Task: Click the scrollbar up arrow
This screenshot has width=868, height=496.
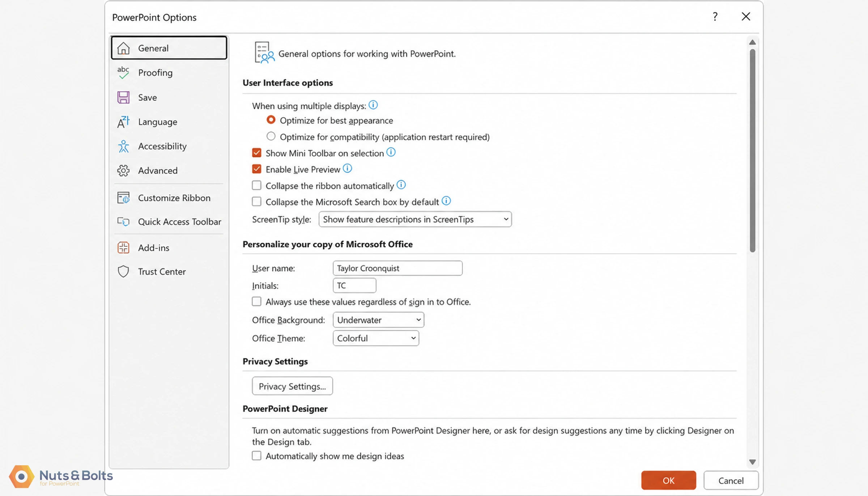Action: tap(752, 42)
